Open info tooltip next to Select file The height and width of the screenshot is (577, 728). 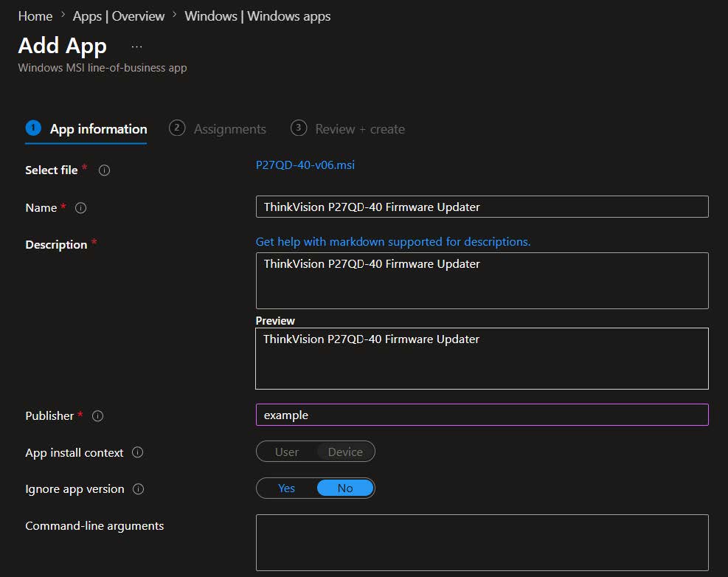coord(105,170)
